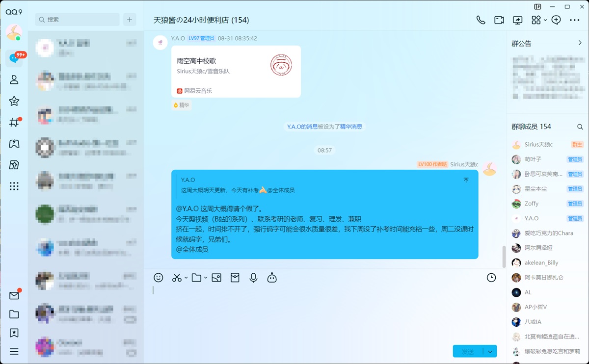The width and height of the screenshot is (589, 364).
Task: Expand the 群公告 announcement panel
Action: pos(580,43)
